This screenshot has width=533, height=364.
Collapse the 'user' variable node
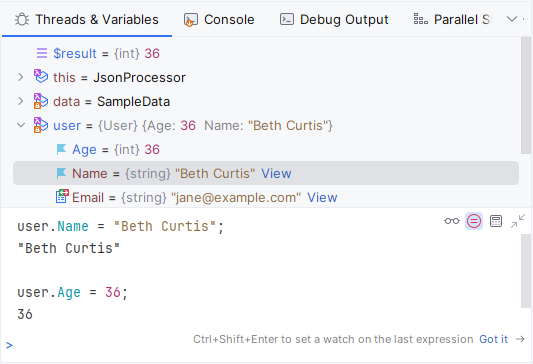pos(21,125)
